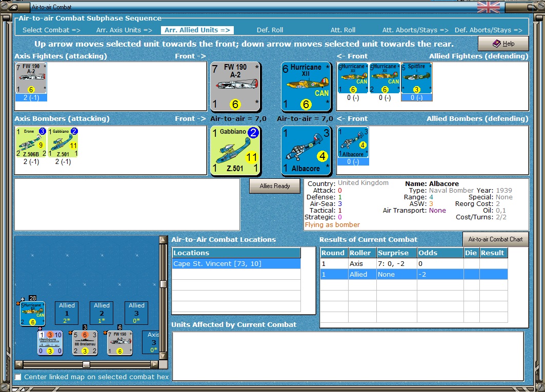This screenshot has height=392, width=545.
Task: Open the Select Combat subphase step
Action: pyautogui.click(x=51, y=30)
